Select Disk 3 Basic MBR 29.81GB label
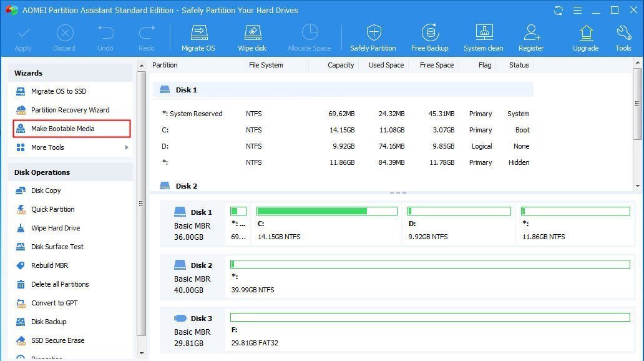The image size is (644, 361). [x=193, y=330]
